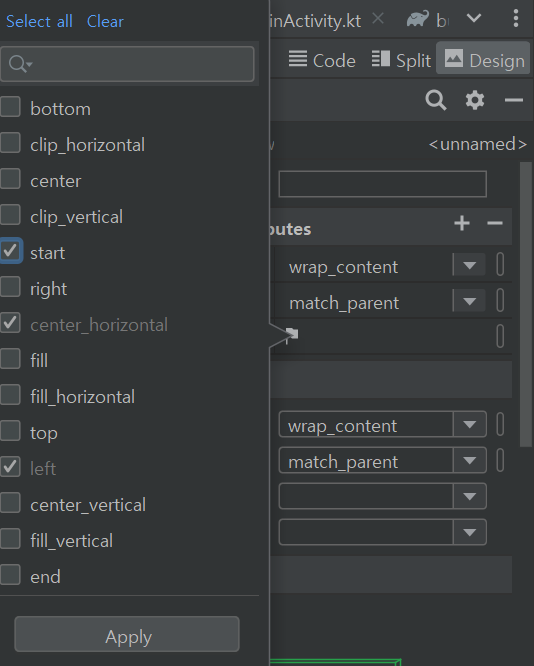Click the gravity flag icon

292,334
